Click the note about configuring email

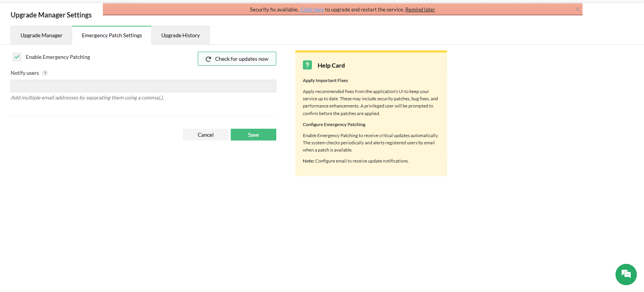coord(356,161)
